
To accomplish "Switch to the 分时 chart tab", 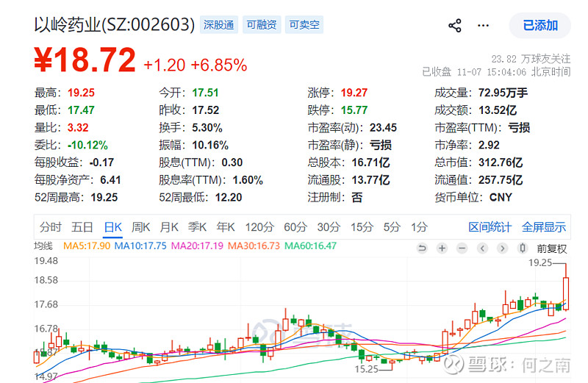I will (50, 227).
